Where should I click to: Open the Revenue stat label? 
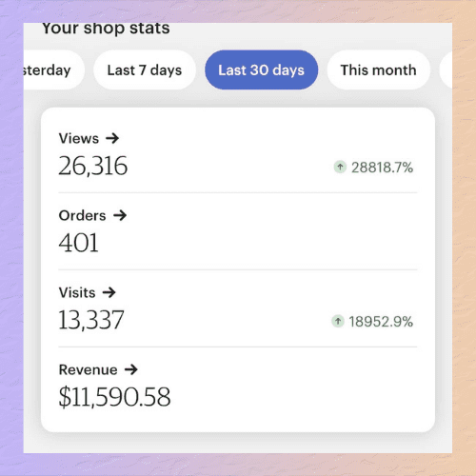click(88, 369)
